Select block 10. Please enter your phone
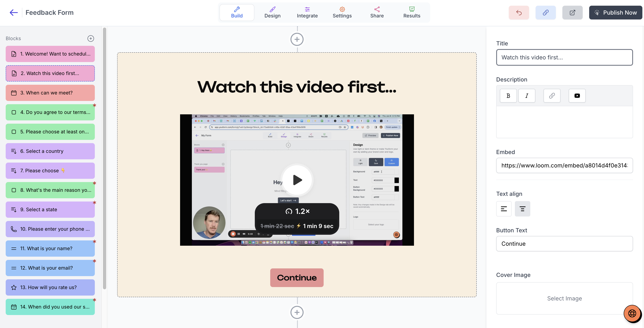 tap(50, 229)
